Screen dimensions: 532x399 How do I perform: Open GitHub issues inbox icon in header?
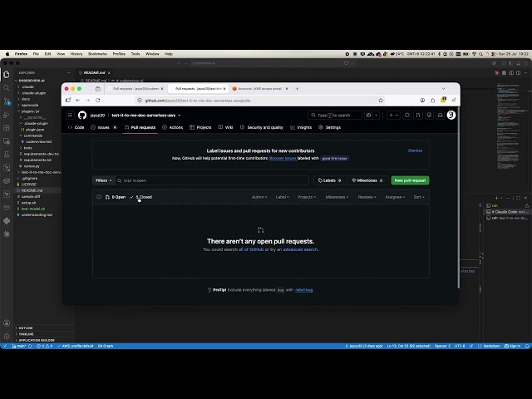pos(406,116)
